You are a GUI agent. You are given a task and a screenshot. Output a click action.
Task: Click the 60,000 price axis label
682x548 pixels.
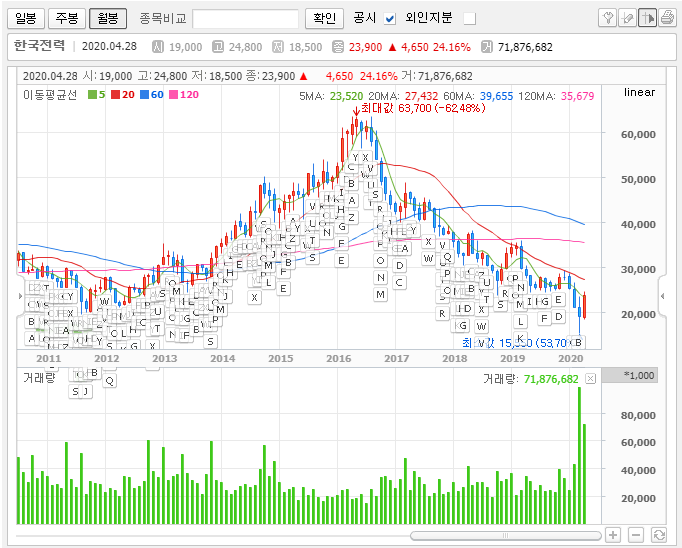coord(638,134)
